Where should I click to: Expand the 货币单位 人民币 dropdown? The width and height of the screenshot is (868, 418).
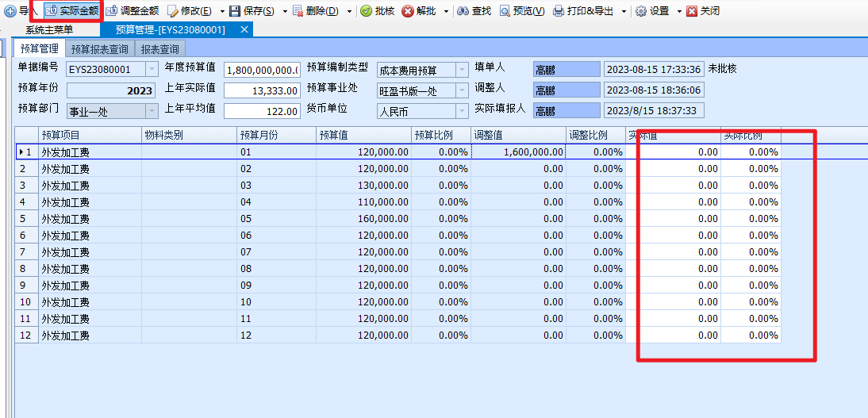click(x=463, y=111)
